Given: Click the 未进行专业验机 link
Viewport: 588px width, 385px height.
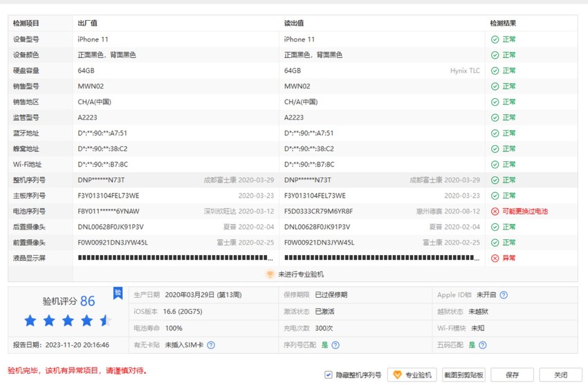Looking at the screenshot, I should click(301, 274).
